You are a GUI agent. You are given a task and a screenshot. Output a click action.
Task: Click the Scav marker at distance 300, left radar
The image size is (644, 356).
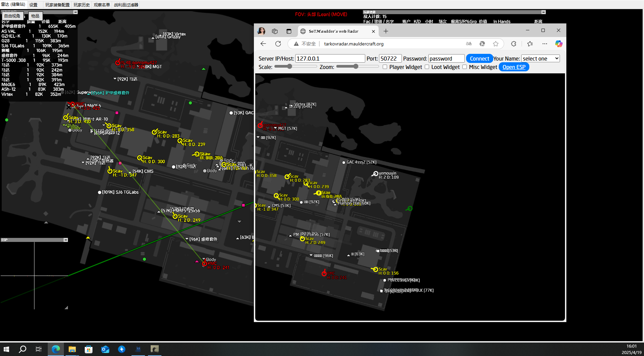(x=140, y=157)
